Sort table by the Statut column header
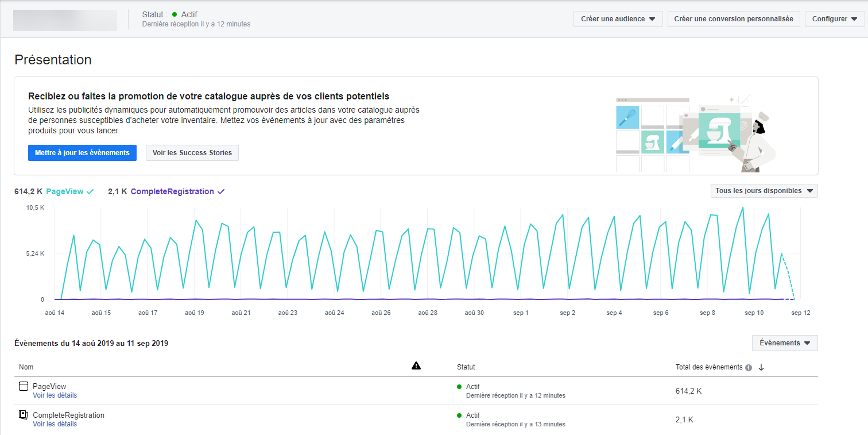 (466, 367)
